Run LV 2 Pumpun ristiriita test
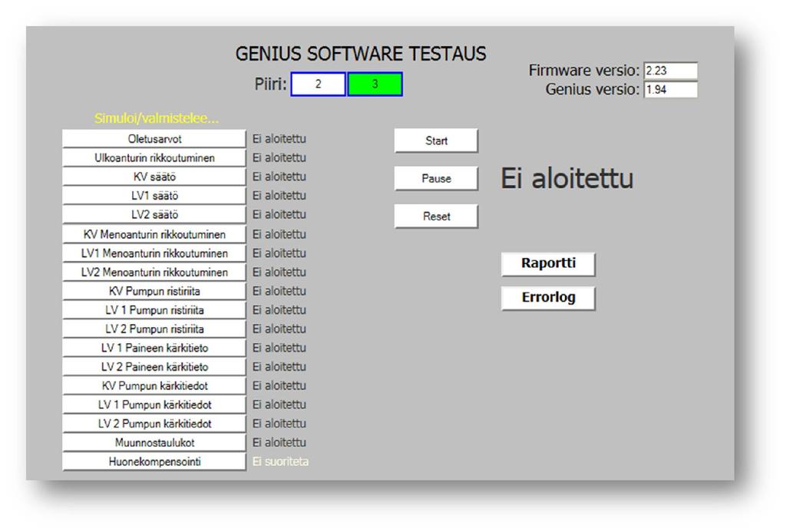 pyautogui.click(x=154, y=329)
